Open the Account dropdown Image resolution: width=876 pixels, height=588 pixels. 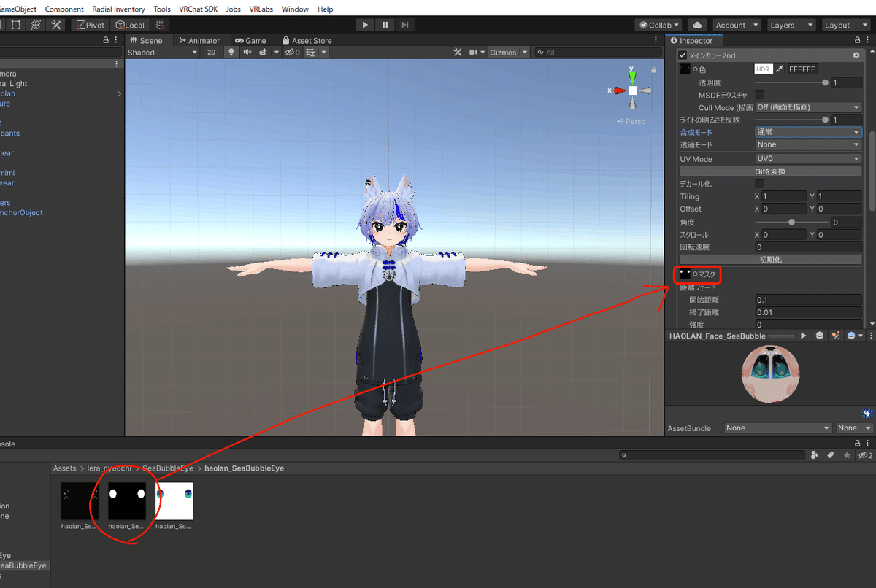pos(737,25)
